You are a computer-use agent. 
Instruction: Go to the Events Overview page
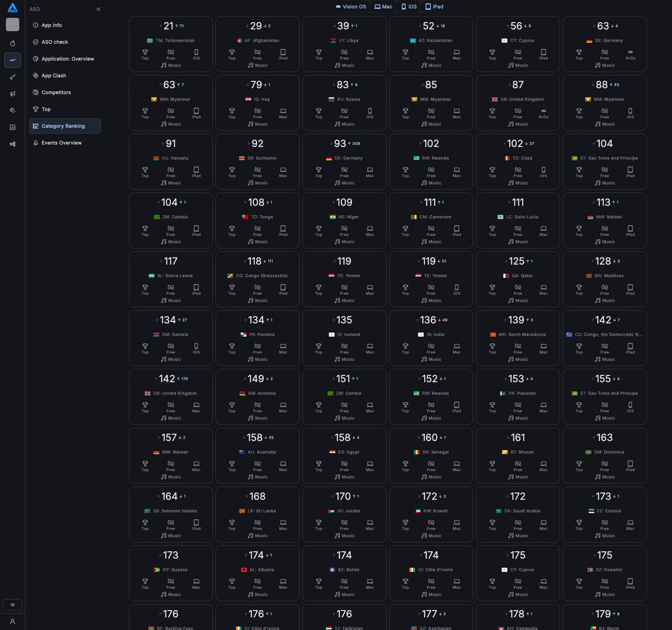coord(61,143)
